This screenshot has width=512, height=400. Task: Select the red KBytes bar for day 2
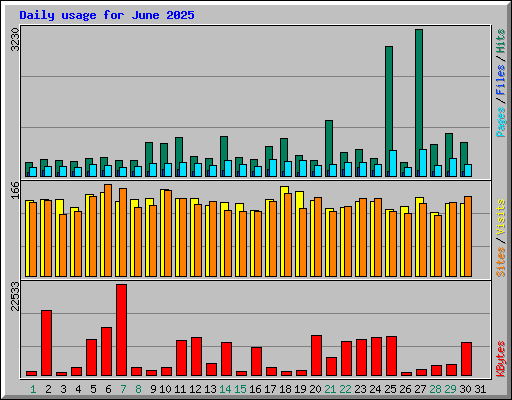coord(46,343)
